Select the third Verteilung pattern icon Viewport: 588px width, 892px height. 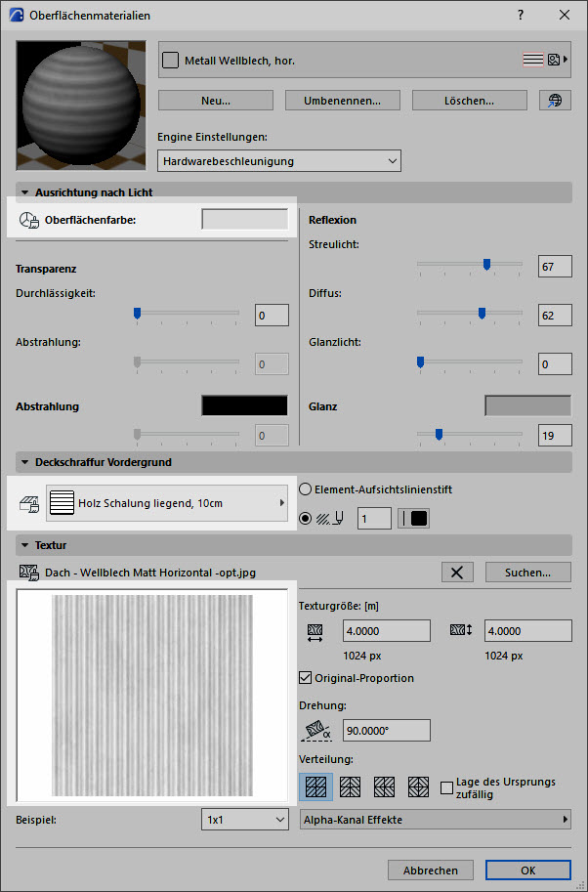click(x=384, y=786)
